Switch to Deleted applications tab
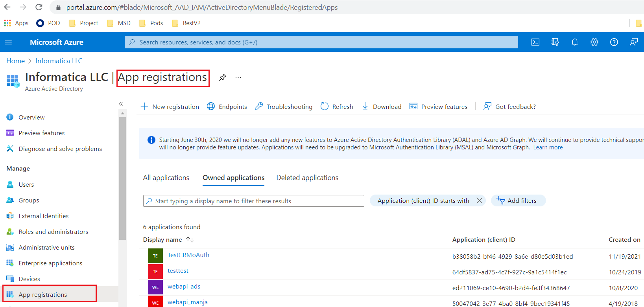This screenshot has width=644, height=307. (x=307, y=178)
